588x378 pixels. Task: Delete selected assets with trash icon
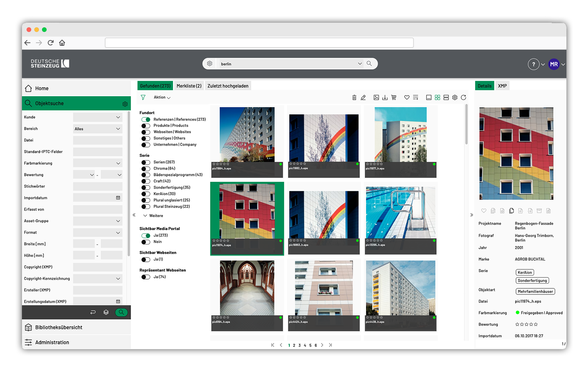[354, 97]
